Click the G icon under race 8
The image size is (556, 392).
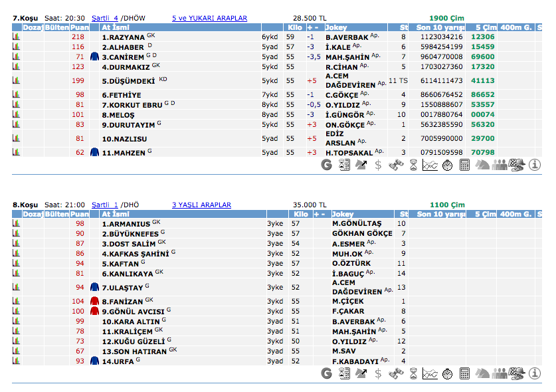tap(326, 373)
